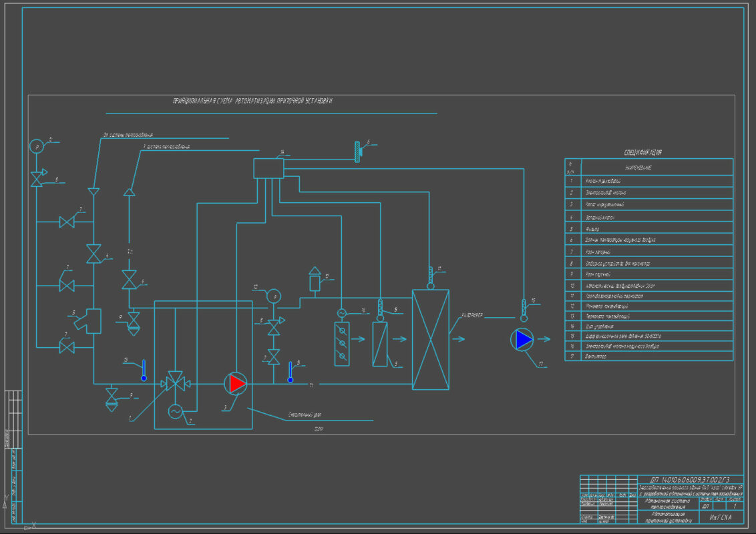Select the drain valve at the return riser base
Image resolution: width=756 pixels, height=534 pixels.
(x=134, y=323)
